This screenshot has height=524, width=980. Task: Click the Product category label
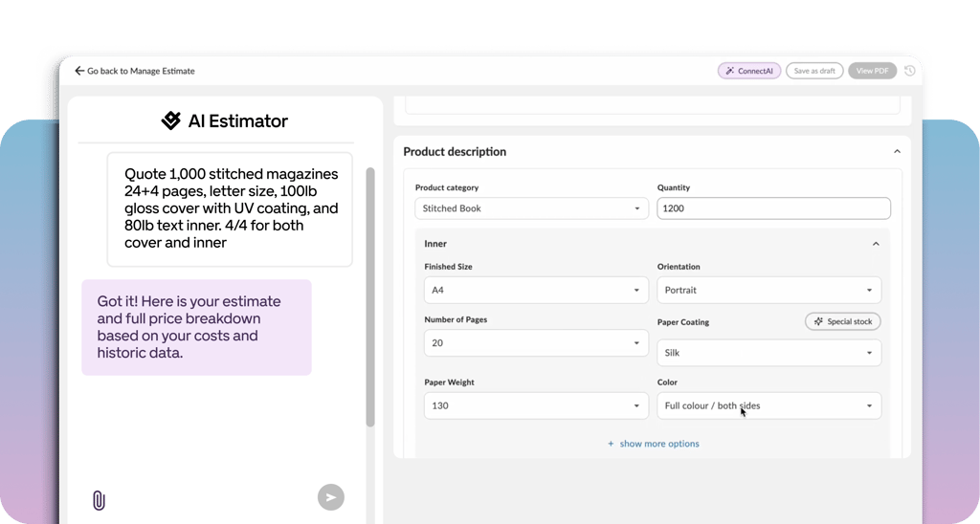pyautogui.click(x=447, y=188)
